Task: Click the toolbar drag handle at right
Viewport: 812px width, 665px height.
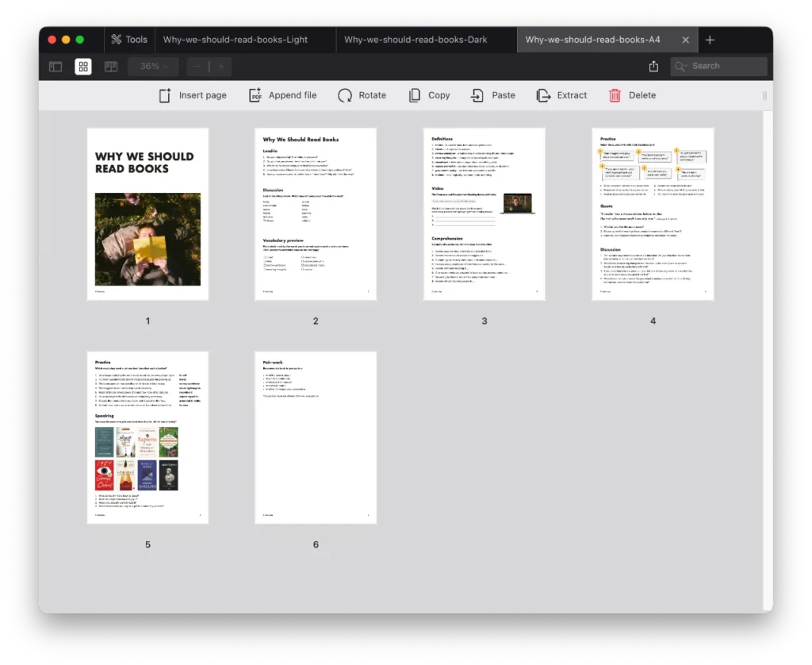Action: (764, 95)
